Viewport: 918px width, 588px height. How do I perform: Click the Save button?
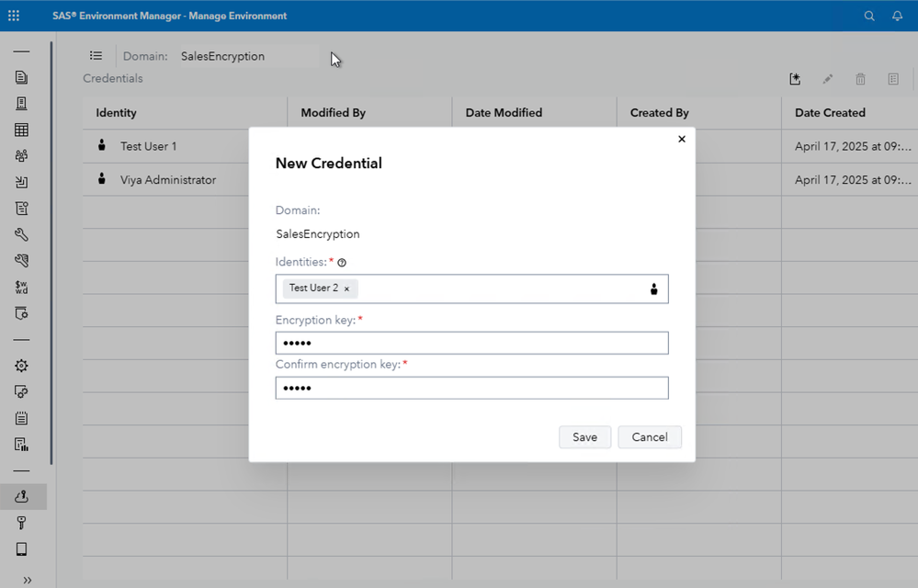tap(584, 437)
